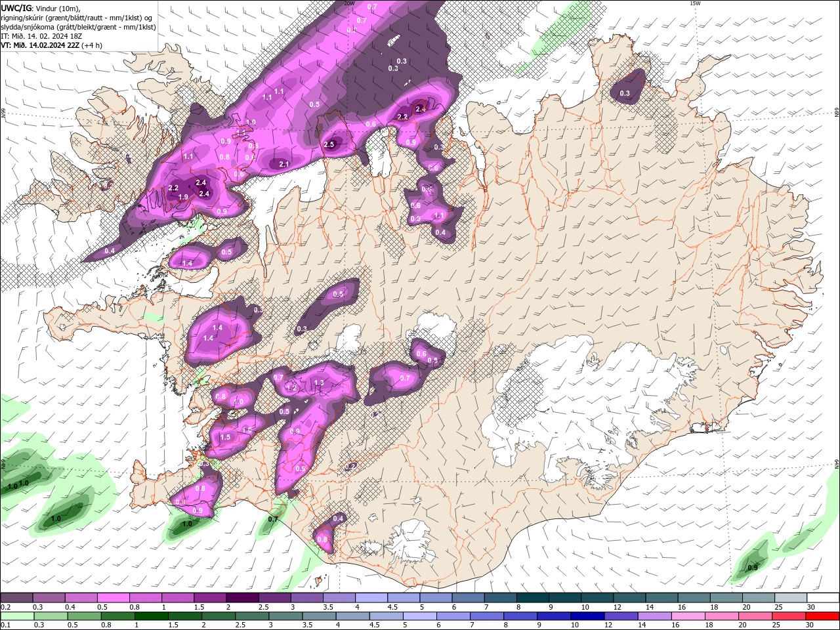Select the 'IT: Mið. 14. 02. 2024 18Z' line

tap(41, 36)
